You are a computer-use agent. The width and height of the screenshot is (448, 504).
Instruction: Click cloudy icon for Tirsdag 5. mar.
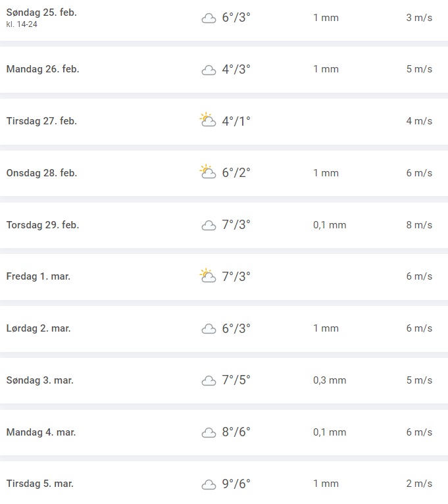pos(209,485)
